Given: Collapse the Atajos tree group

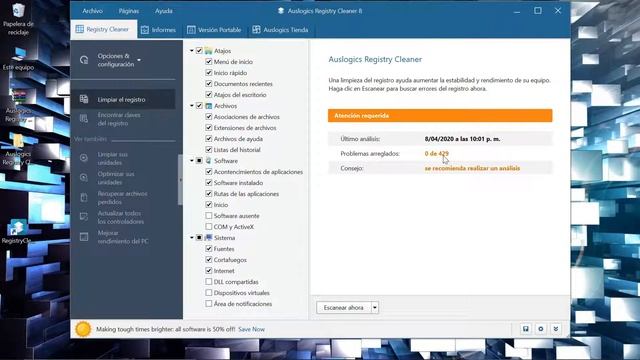Looking at the screenshot, I should pyautogui.click(x=191, y=51).
